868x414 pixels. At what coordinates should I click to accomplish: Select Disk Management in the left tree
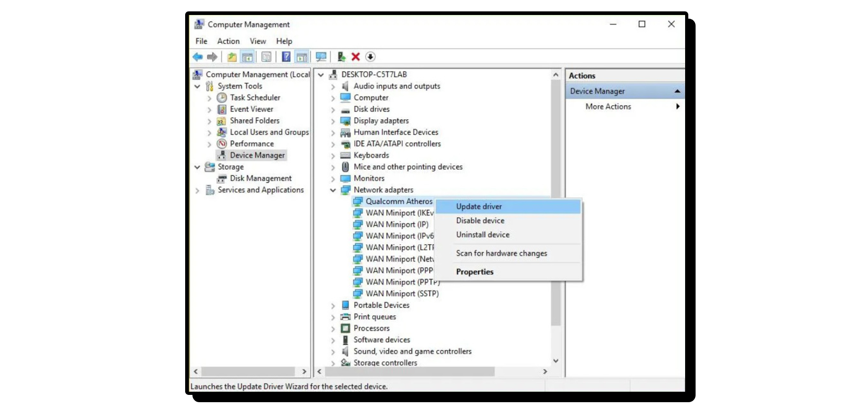tap(260, 178)
